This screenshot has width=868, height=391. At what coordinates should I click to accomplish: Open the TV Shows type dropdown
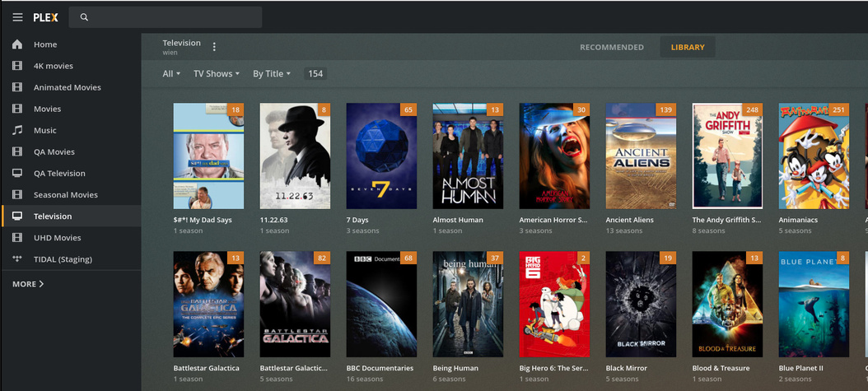(x=217, y=73)
